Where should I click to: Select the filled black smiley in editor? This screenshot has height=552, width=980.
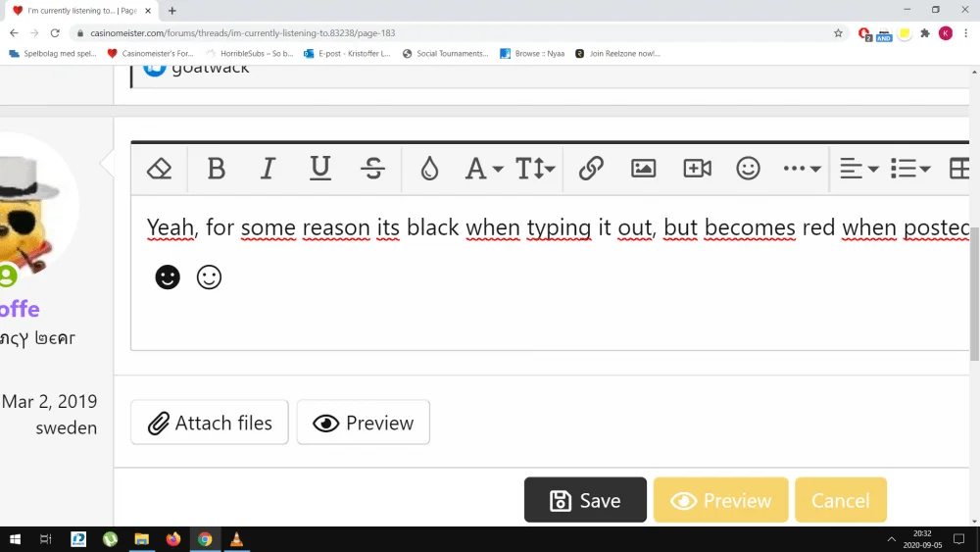168,276
